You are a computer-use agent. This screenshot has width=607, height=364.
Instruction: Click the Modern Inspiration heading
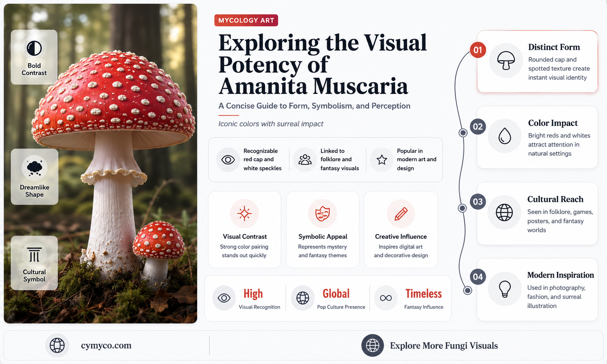tap(561, 275)
